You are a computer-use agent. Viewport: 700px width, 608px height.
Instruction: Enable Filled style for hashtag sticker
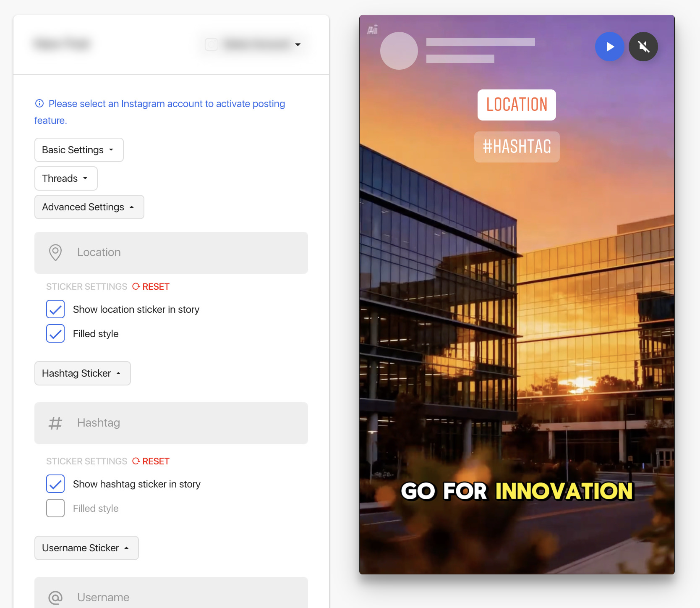[x=55, y=508]
